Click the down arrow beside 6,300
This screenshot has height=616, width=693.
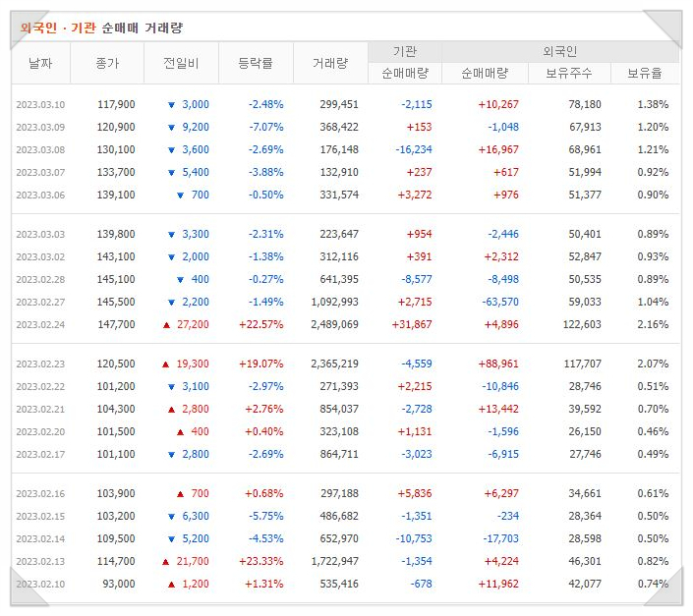[171, 517]
